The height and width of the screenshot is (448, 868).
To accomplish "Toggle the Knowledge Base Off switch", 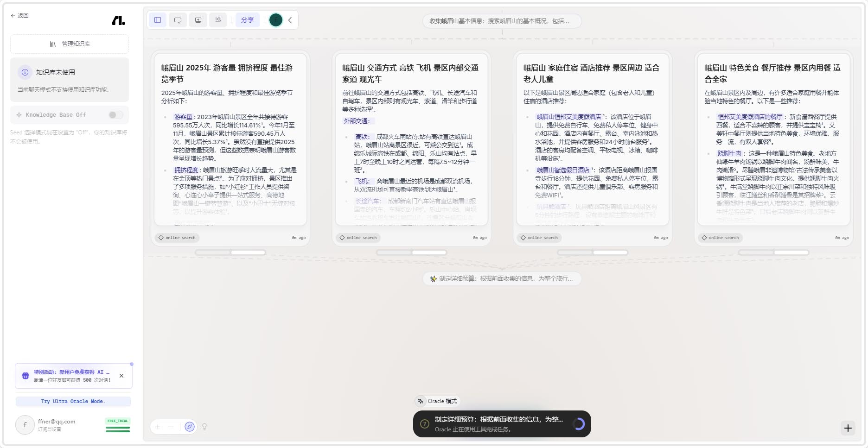I will (x=115, y=115).
